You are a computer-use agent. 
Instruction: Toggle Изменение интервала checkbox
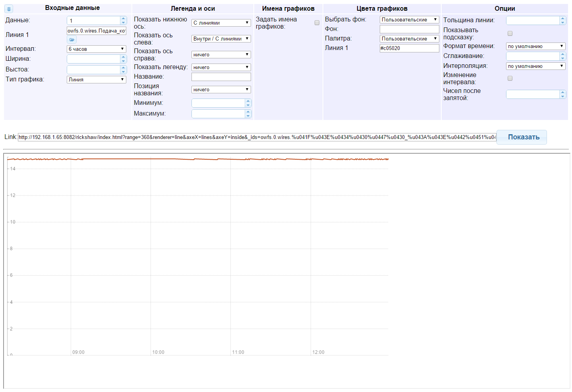510,78
